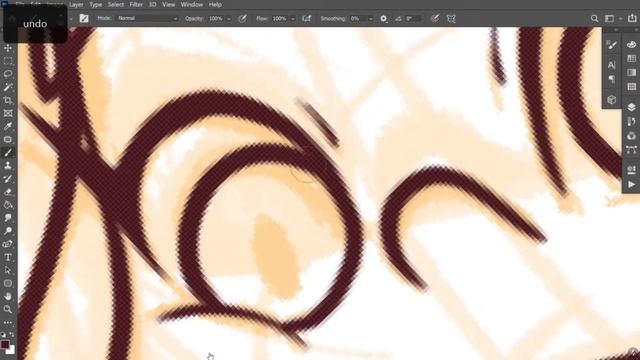Open the Color panel palette icon

coord(631,45)
